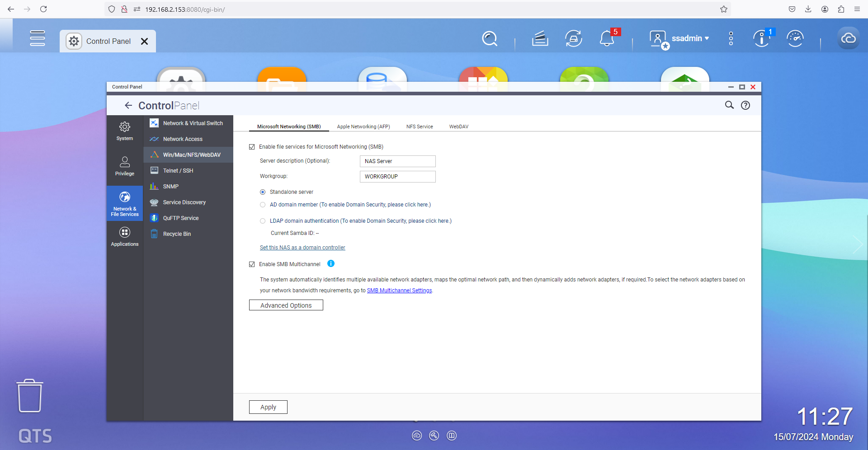
Task: Switch to the Control Panel taskbar tab
Action: 108,41
